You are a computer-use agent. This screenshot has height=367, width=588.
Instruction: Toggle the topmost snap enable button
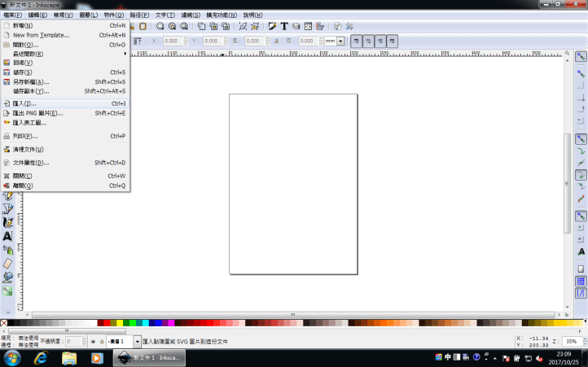pos(581,57)
